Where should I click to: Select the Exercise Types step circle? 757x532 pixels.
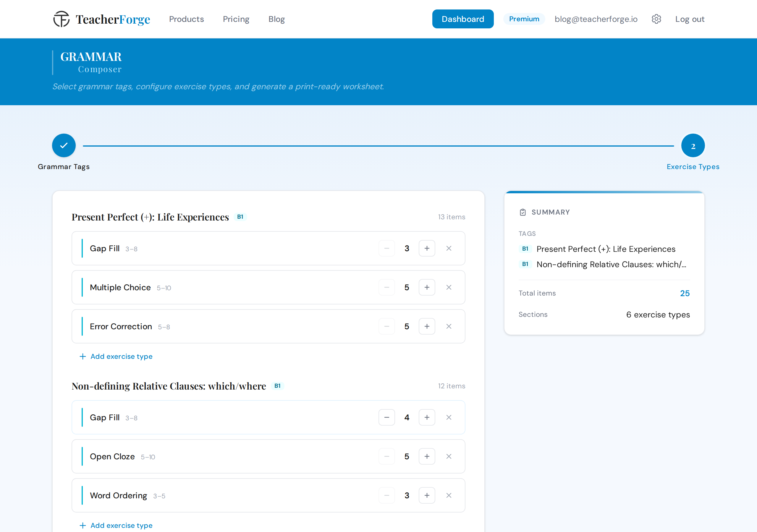click(693, 145)
